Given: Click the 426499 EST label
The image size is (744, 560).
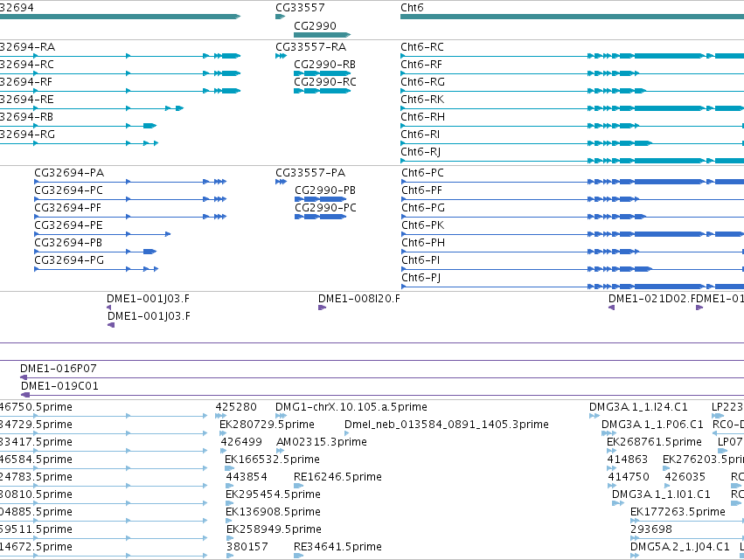Looking at the screenshot, I should coord(241,442).
